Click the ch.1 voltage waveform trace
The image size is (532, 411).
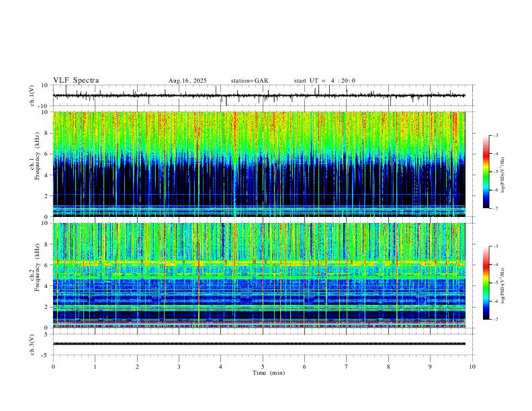259,95
